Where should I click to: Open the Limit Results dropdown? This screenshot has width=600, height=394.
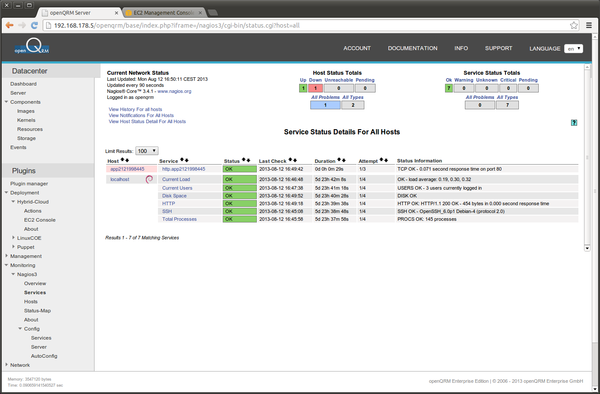tap(147, 151)
